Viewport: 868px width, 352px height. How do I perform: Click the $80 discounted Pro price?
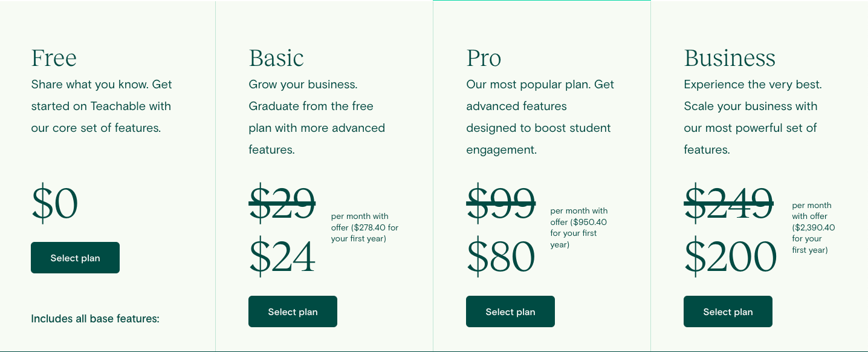(x=500, y=257)
